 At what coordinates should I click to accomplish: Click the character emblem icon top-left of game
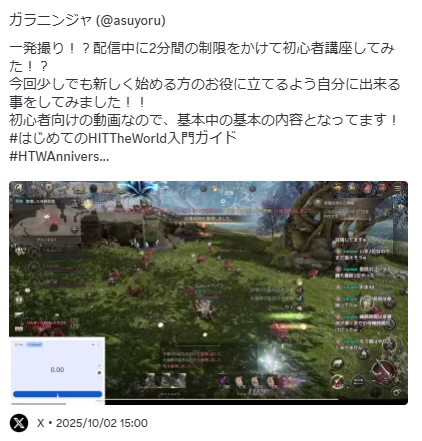(19, 189)
